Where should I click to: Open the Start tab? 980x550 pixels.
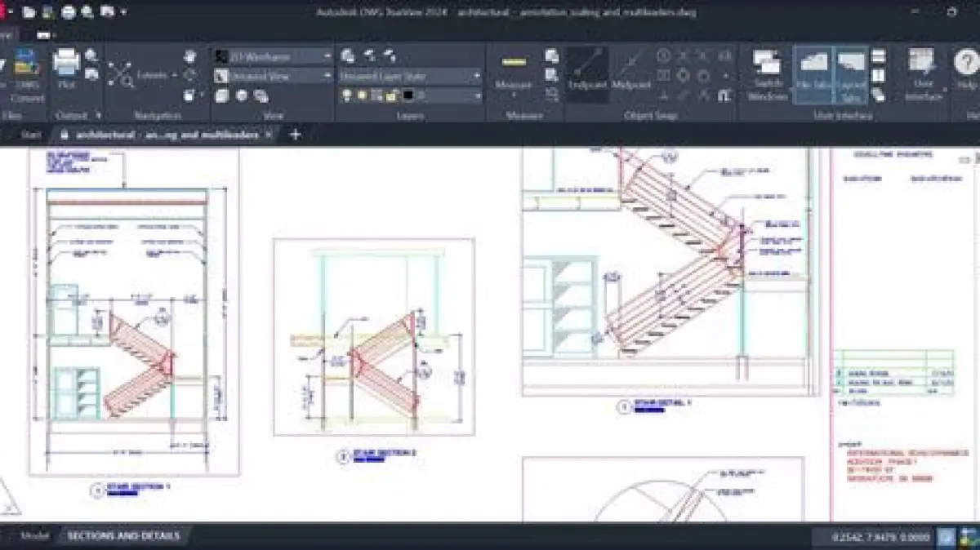31,135
